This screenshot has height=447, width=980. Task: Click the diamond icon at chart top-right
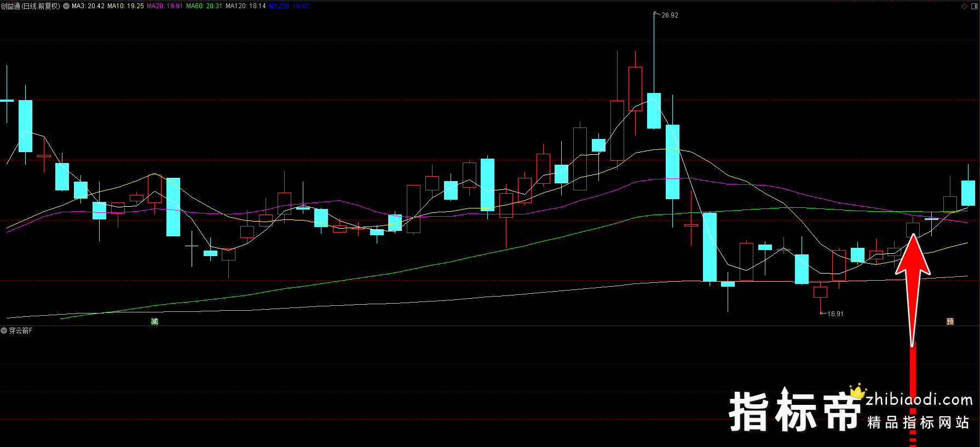[964, 6]
